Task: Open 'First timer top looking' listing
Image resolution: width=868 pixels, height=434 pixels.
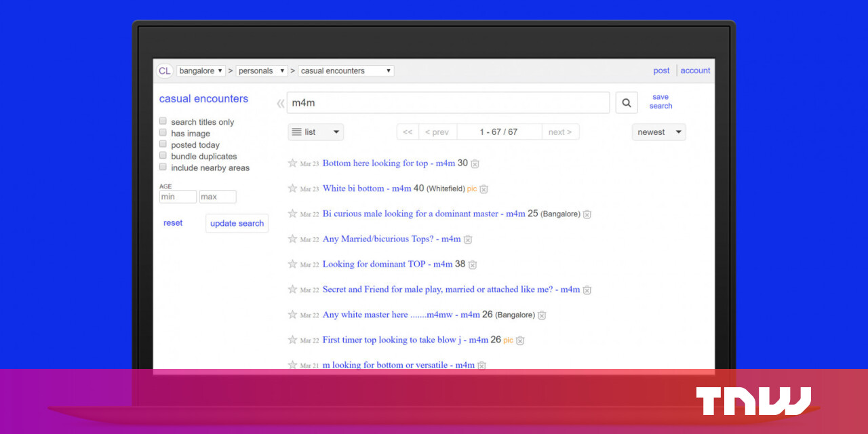Action: pos(406,340)
